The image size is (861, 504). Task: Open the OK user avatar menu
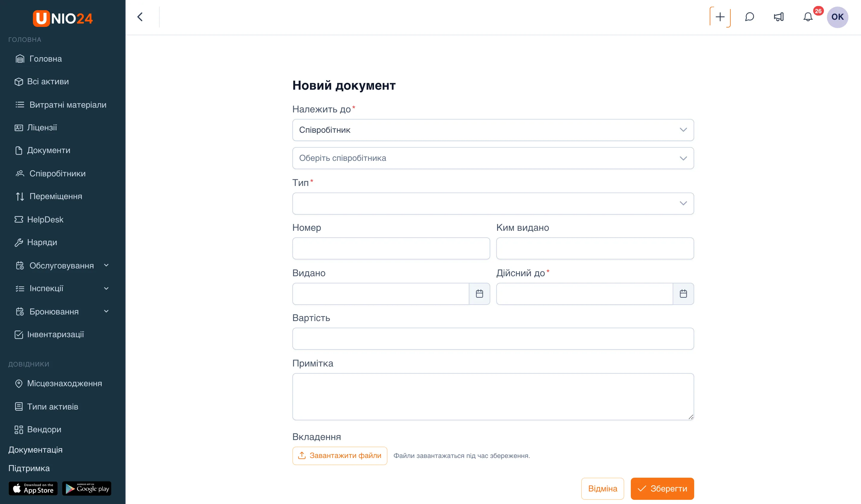pyautogui.click(x=837, y=17)
